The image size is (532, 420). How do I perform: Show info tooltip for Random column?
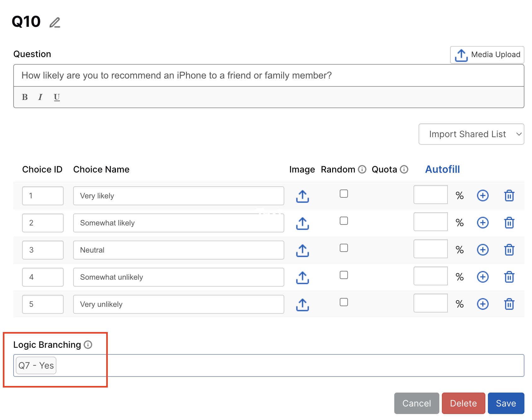pos(362,170)
